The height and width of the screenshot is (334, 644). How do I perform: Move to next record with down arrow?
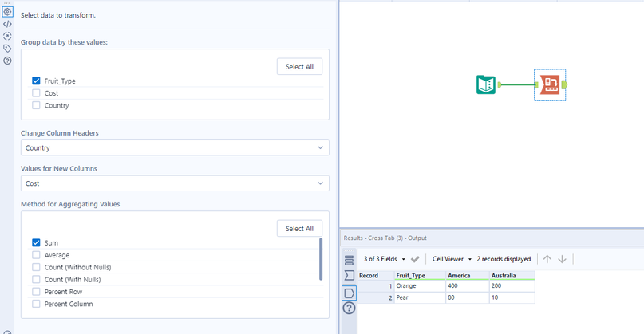tap(563, 259)
